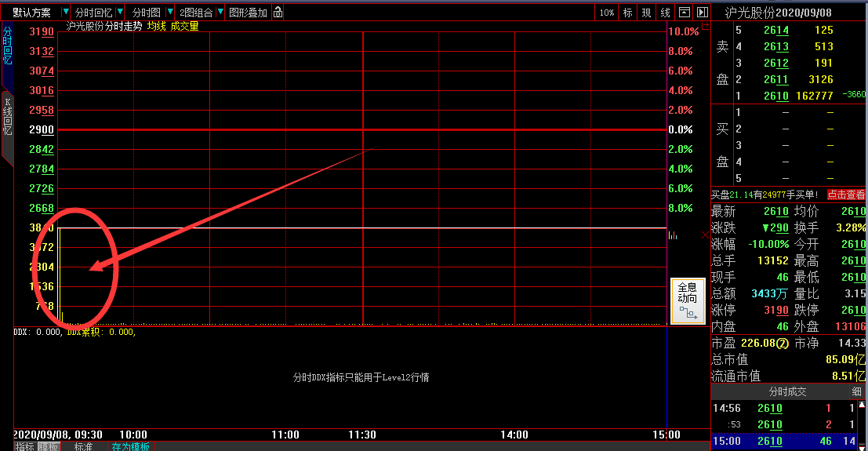Expand the 默认方案 dropdown arrow
This screenshot has height=451, width=868.
(64, 13)
